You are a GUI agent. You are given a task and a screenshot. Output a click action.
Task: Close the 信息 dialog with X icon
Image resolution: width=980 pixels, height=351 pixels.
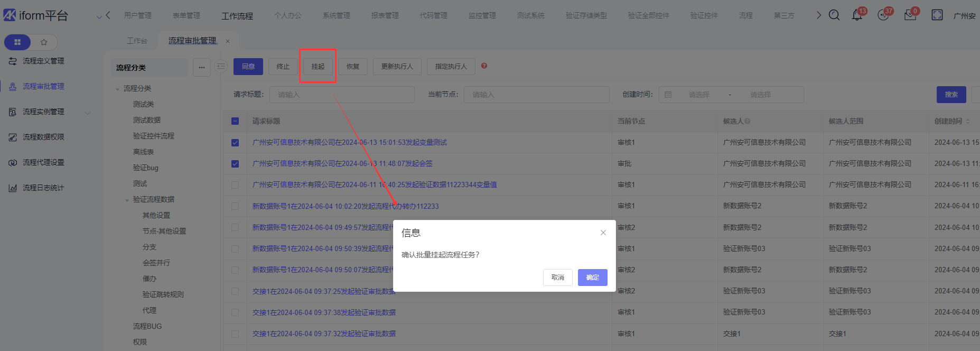click(x=603, y=233)
